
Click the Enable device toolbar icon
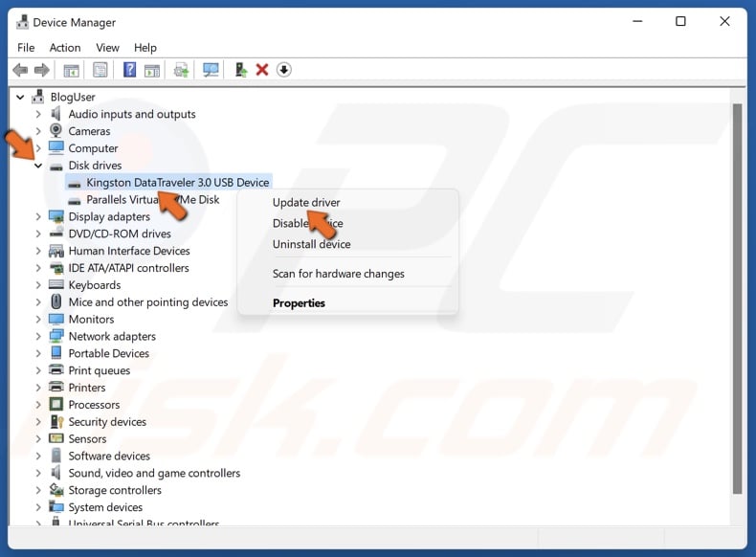(240, 70)
